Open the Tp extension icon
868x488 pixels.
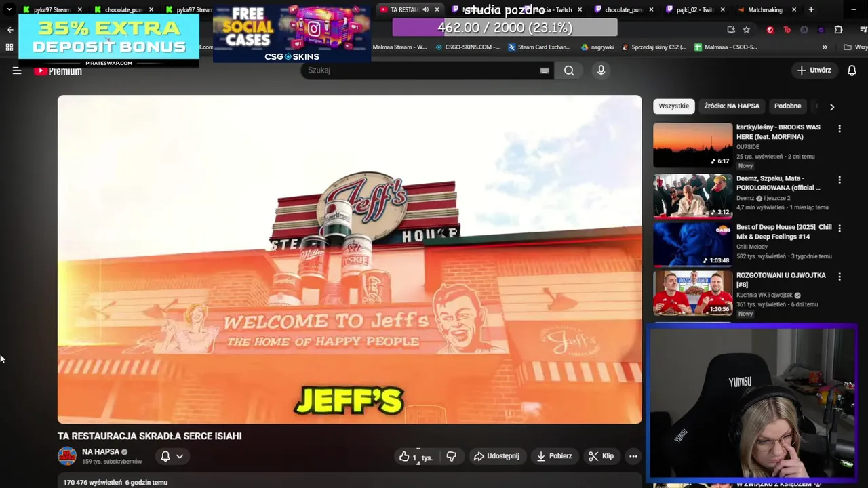click(x=787, y=30)
